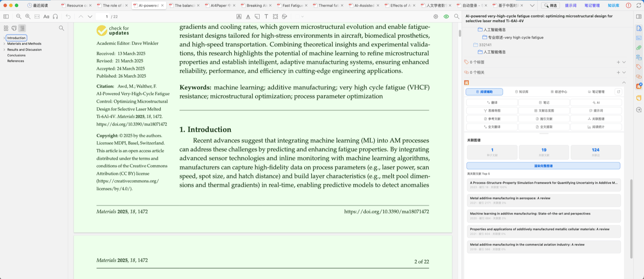
Task: Click the headphones read-aloud icon
Action: click(56, 17)
